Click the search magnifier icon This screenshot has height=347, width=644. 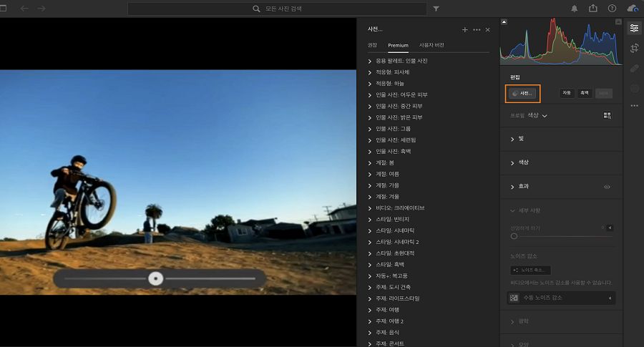point(256,9)
